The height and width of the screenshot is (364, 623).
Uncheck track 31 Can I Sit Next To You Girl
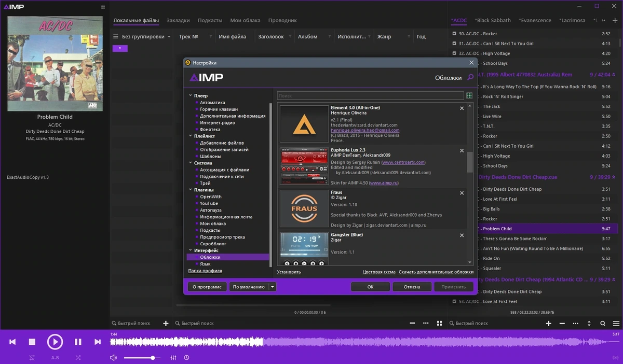coord(455,44)
